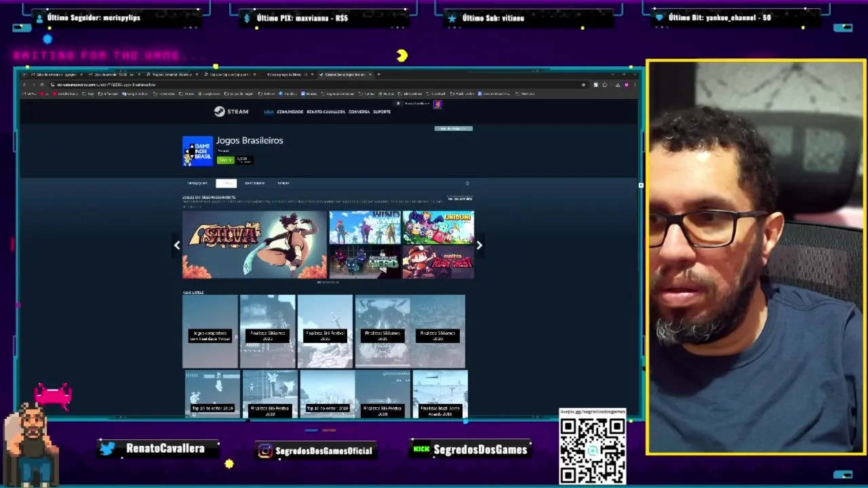Image resolution: width=868 pixels, height=488 pixels.
Task: Open the Finalistas BIG Festival 2021 list
Action: (325, 331)
